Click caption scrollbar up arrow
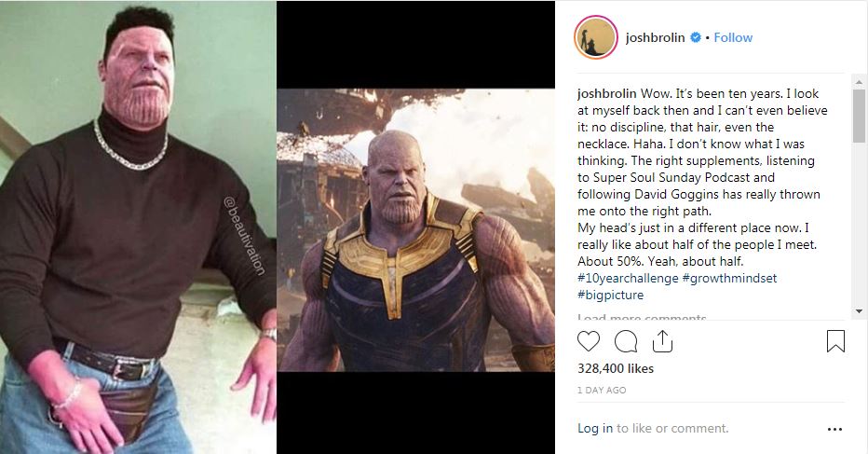Screen dimensions: 868x454 [x=859, y=82]
